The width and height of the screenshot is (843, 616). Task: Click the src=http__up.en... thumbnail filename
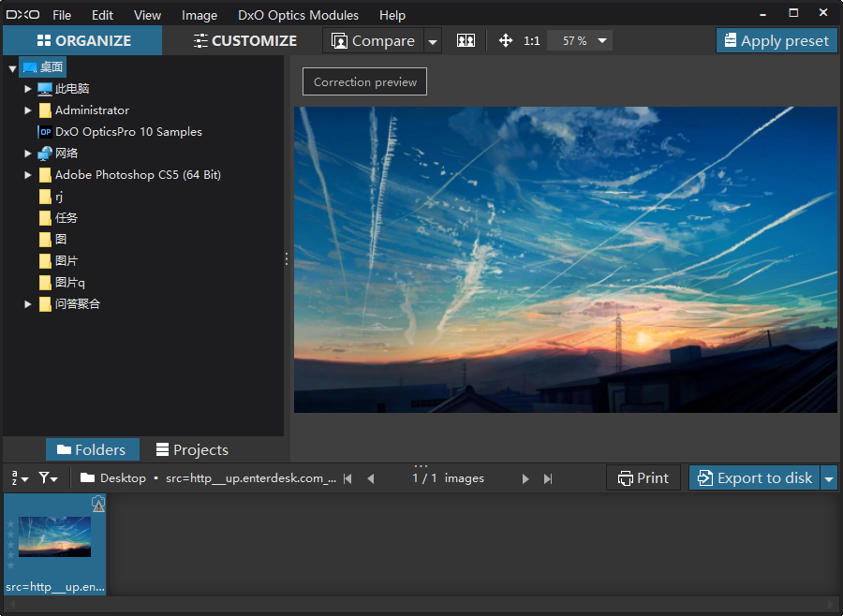(x=55, y=586)
